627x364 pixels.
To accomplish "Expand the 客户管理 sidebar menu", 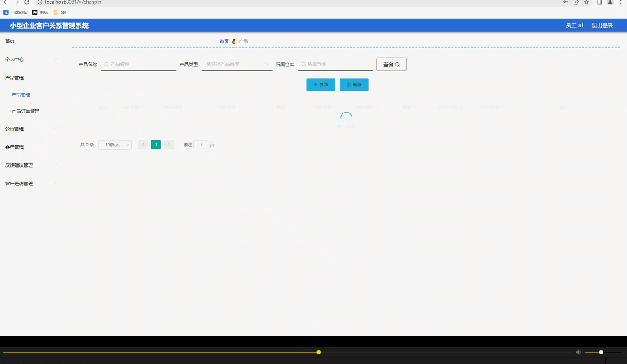I will pos(31,147).
